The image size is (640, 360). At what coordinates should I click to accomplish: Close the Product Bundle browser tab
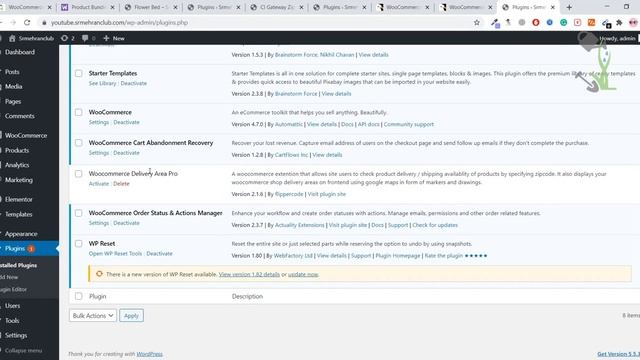point(112,7)
